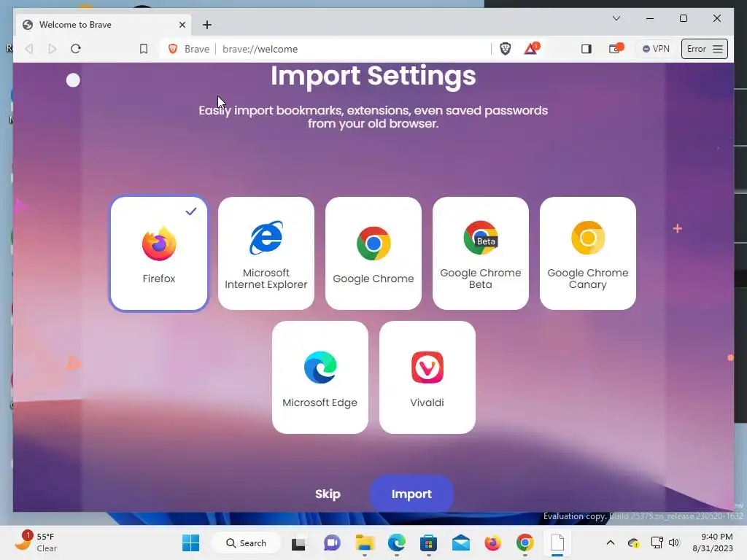Screen dimensions: 747x560
Task: Click the browser forward arrow
Action: [x=52, y=49]
